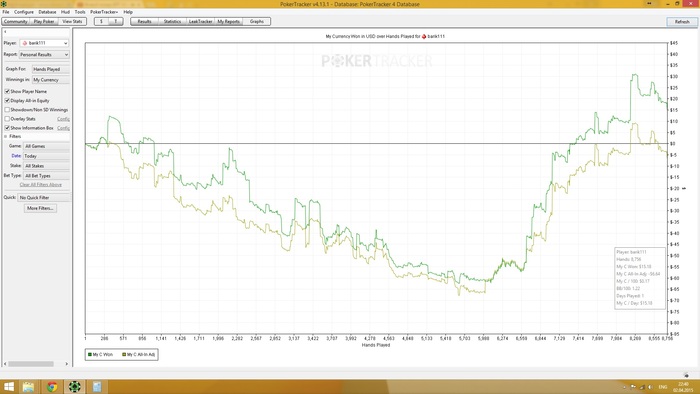Image resolution: width=700 pixels, height=394 pixels.
Task: Enable Showdown/Non SD Winnings checkbox
Action: [x=7, y=109]
